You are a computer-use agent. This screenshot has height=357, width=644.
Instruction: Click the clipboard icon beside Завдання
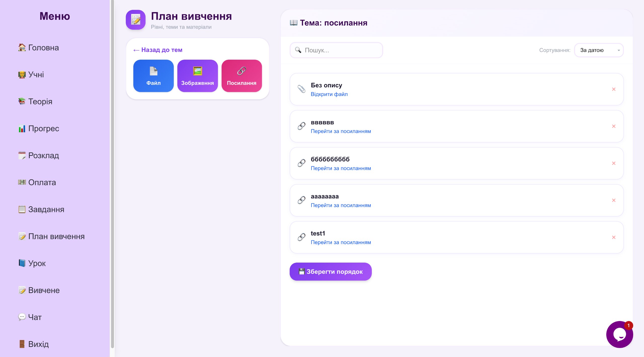click(22, 209)
